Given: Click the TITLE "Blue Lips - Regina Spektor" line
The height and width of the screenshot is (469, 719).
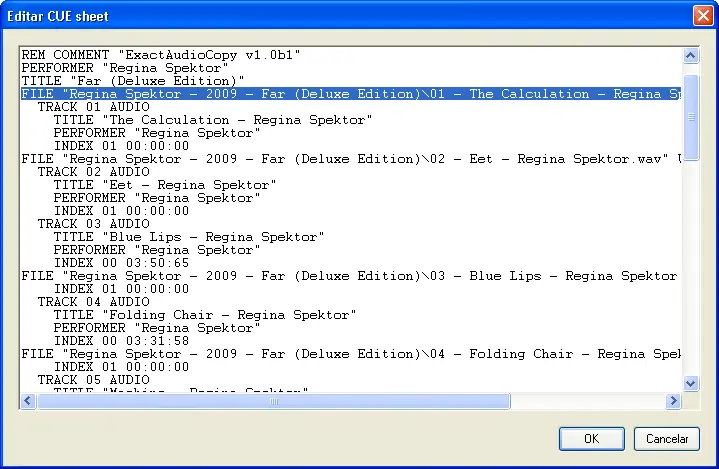Looking at the screenshot, I should click(x=189, y=237).
